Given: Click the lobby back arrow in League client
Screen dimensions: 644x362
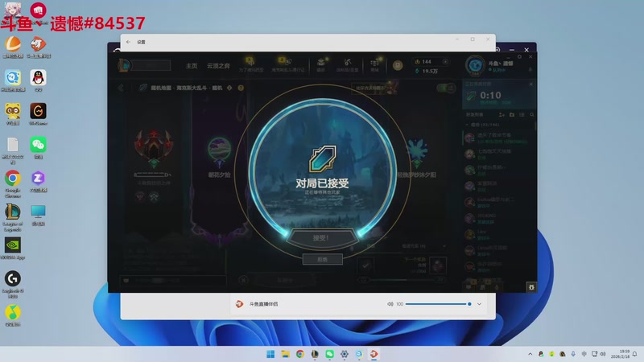Looking at the screenshot, I should click(x=121, y=88).
